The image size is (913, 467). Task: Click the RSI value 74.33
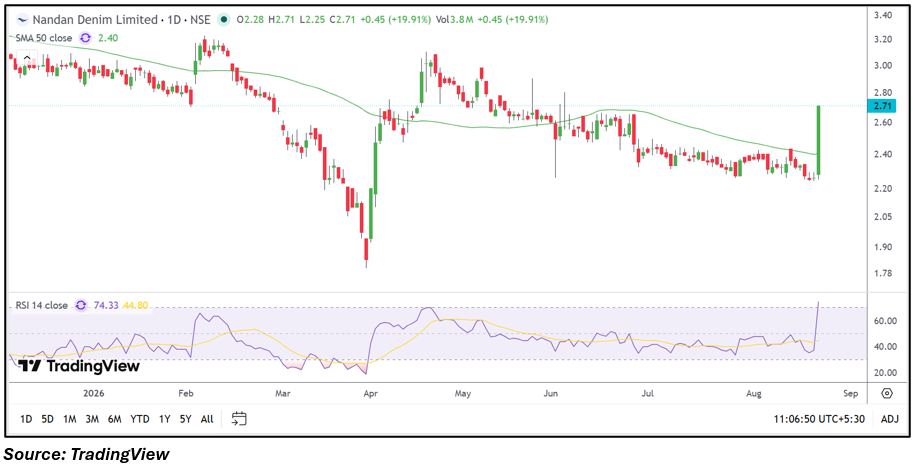(x=105, y=305)
